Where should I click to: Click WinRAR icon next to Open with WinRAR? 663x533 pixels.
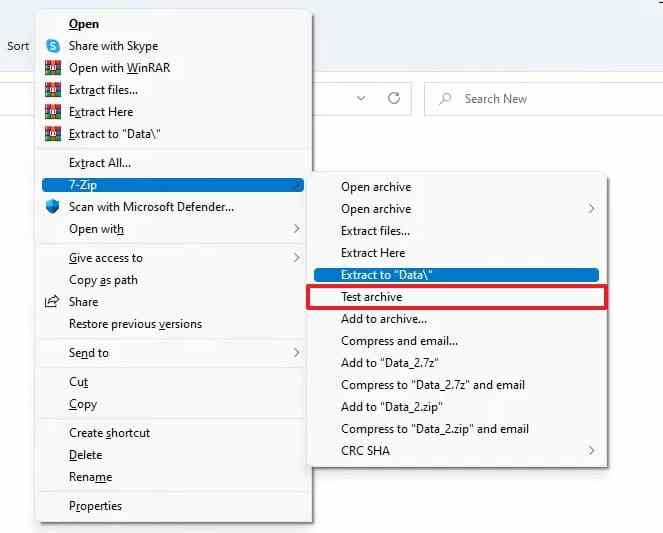click(53, 68)
